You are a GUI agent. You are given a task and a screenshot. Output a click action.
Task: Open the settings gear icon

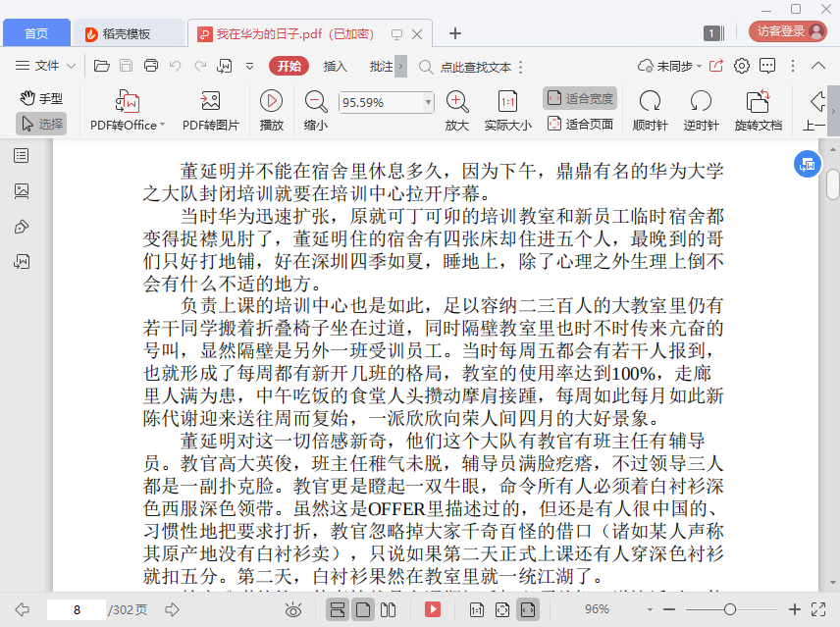[742, 66]
